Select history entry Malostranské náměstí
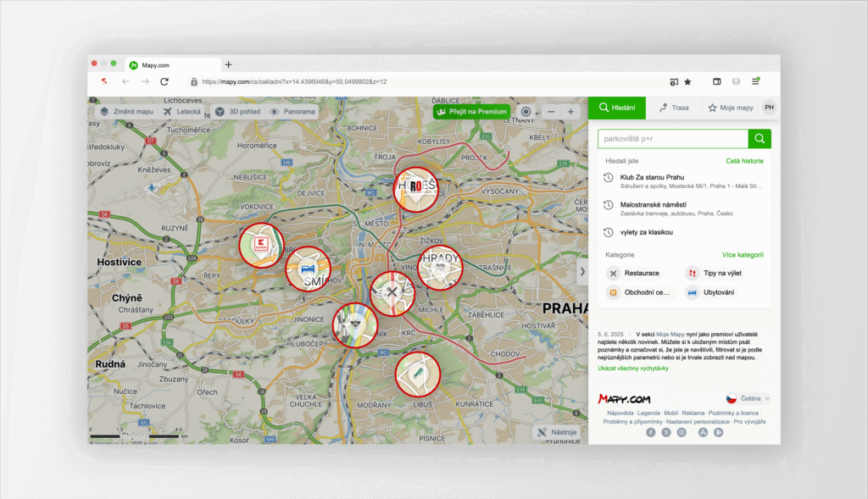The image size is (868, 499). (684, 208)
